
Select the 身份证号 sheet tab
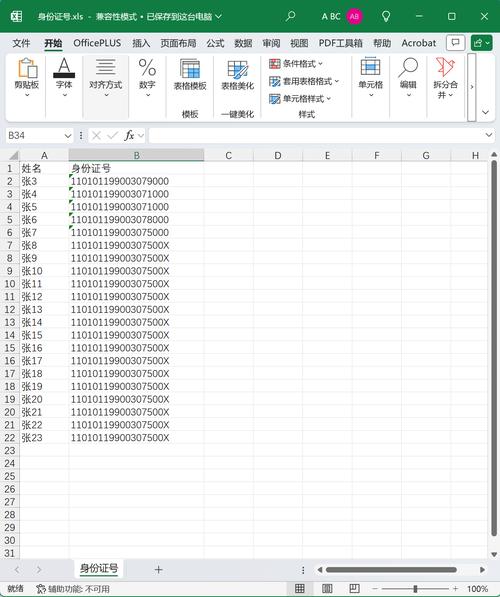click(x=99, y=569)
